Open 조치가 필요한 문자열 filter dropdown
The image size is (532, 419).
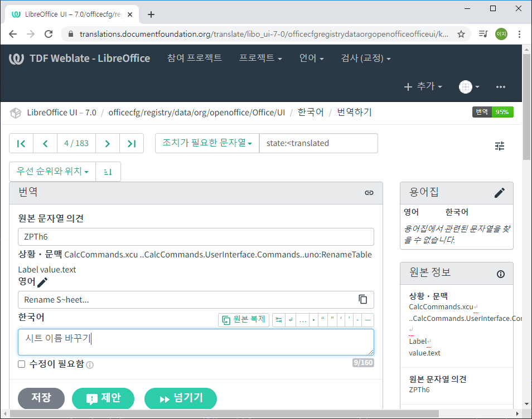[x=207, y=143]
